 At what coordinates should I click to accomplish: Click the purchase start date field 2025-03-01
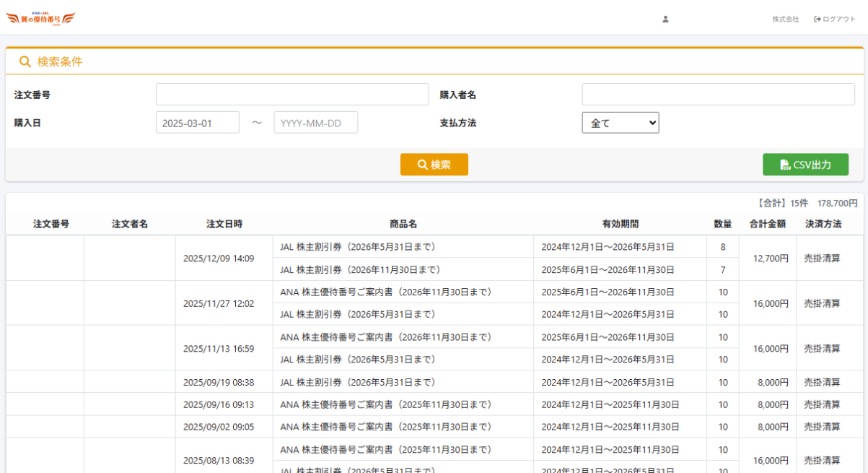point(197,123)
